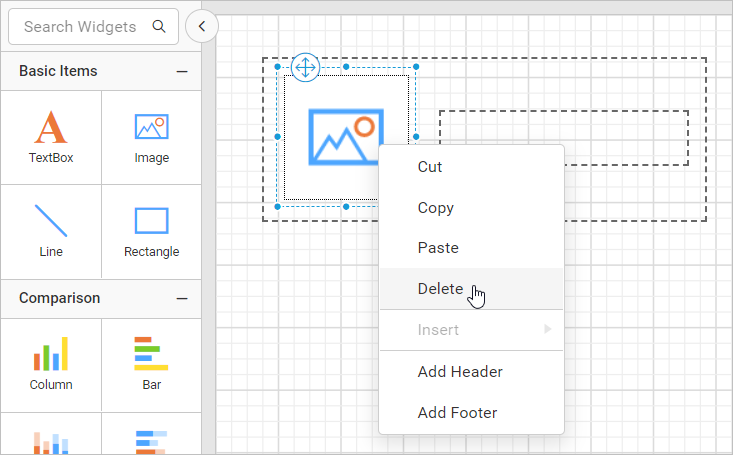Collapse the Comparison section
Screen dimensions: 733x455
tap(182, 299)
